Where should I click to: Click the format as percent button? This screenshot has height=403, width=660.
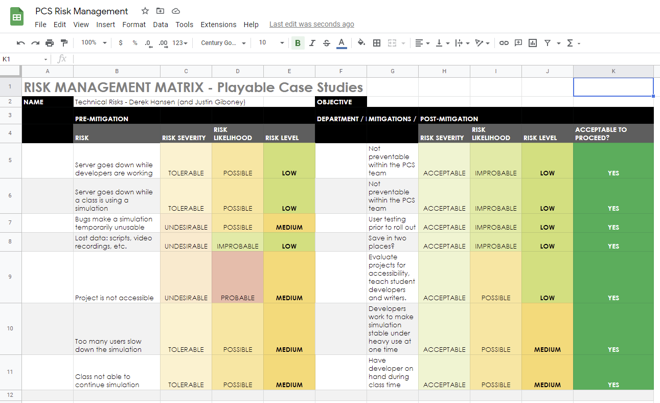point(135,43)
